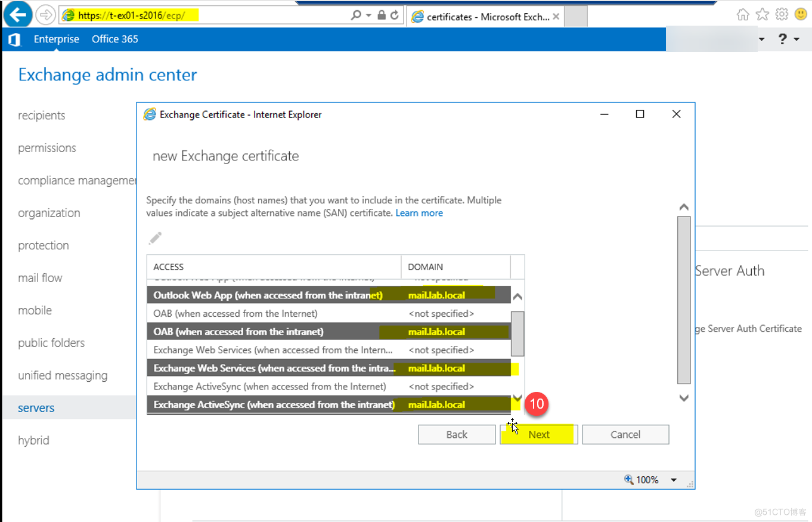
Task: Select OAB (when accessed from the intranet) row
Action: coord(329,332)
